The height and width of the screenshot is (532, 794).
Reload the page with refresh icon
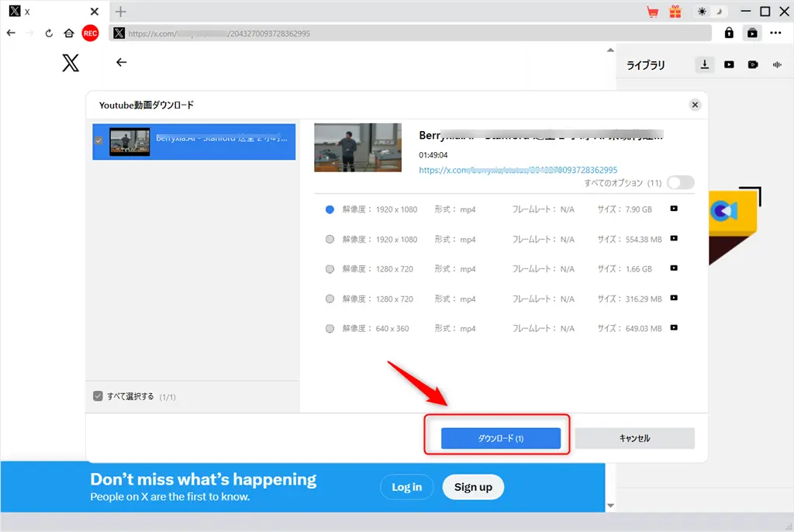click(x=49, y=33)
